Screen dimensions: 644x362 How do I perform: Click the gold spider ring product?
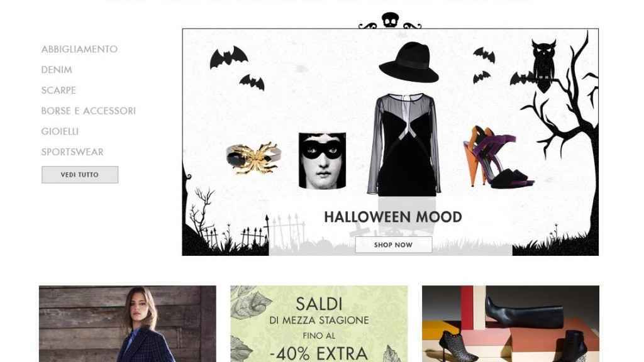(x=253, y=158)
